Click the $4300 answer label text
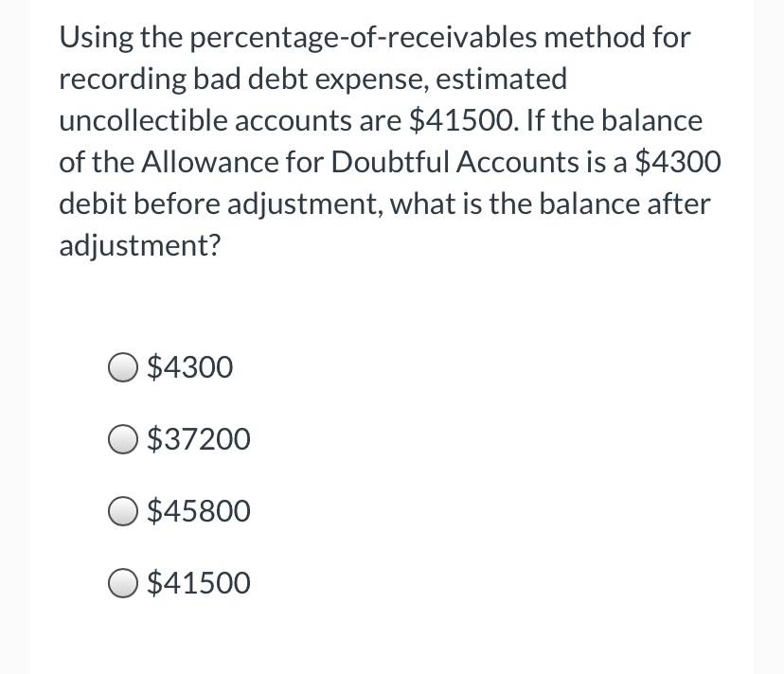784x674 pixels. pyautogui.click(x=190, y=367)
